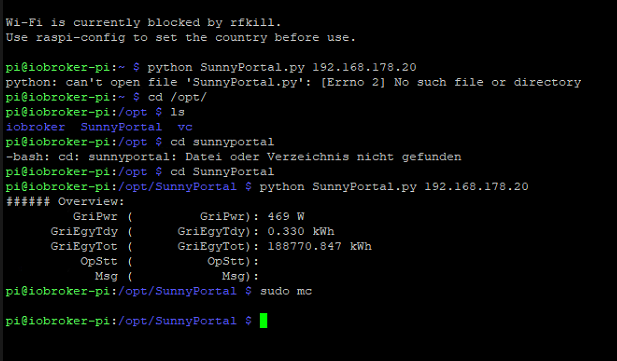Click the 'Wi-Fi is currently blocked' message

coord(143,22)
